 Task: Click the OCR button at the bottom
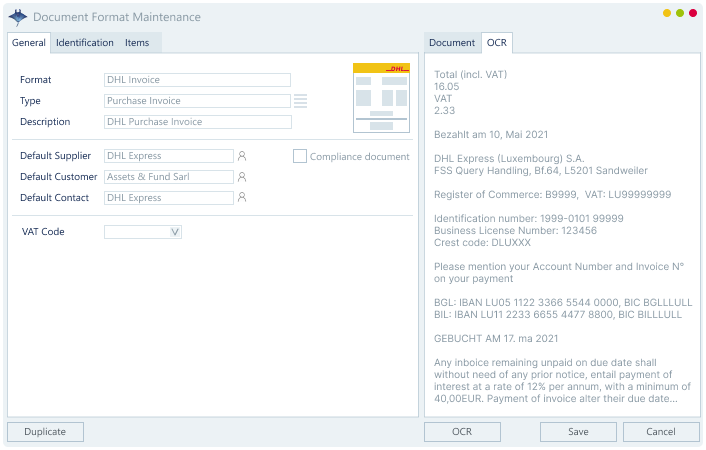(462, 432)
